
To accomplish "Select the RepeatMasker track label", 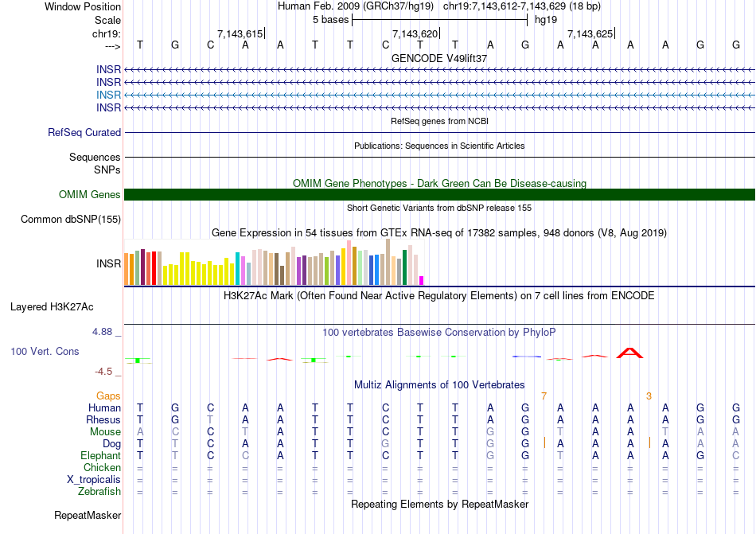I will click(88, 516).
